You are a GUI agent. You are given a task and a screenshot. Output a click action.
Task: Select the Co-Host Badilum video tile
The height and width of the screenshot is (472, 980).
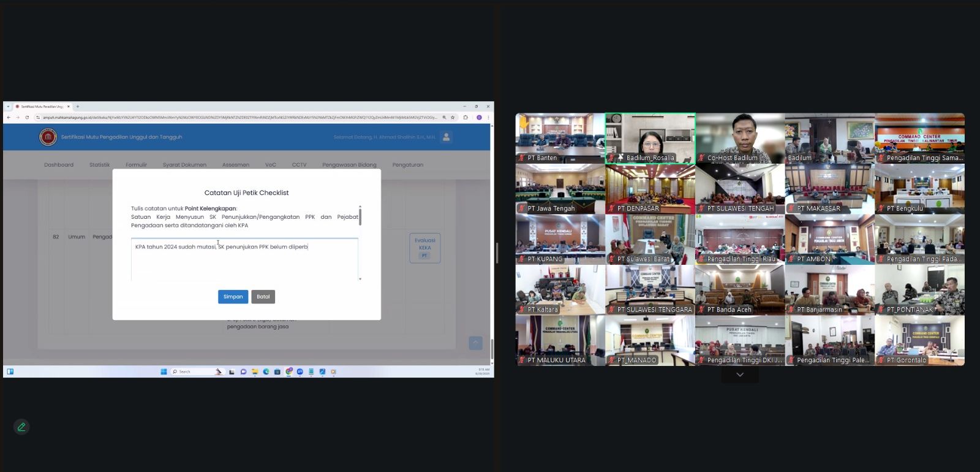[740, 139]
